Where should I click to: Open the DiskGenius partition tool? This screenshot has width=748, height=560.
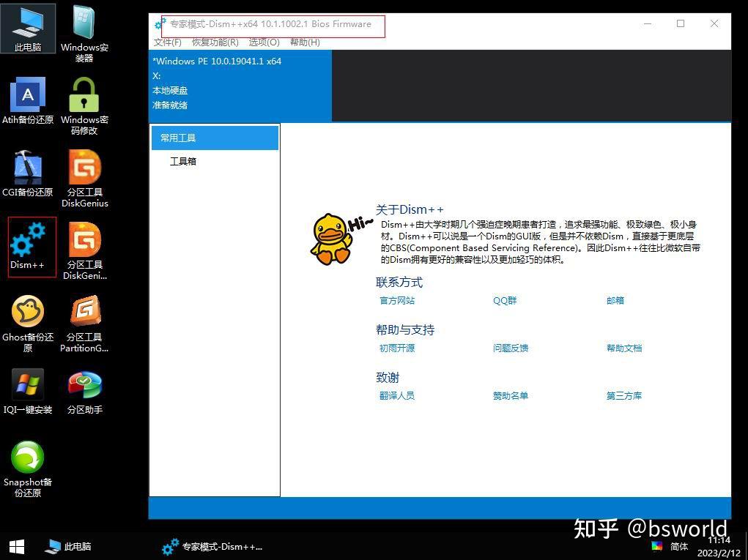tap(84, 176)
